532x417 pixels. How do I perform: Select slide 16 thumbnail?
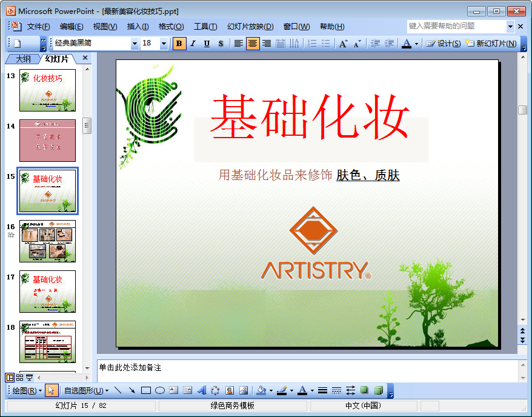pos(47,241)
